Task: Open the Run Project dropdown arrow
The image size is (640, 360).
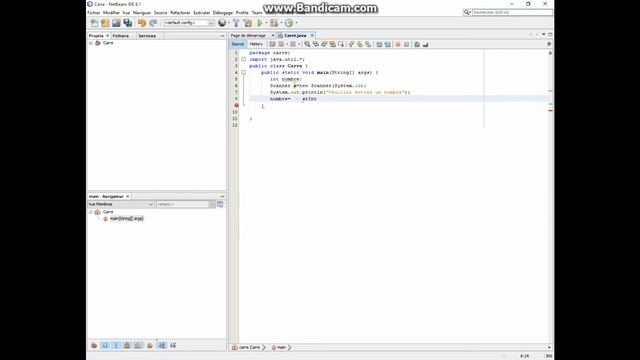Action: (x=266, y=23)
